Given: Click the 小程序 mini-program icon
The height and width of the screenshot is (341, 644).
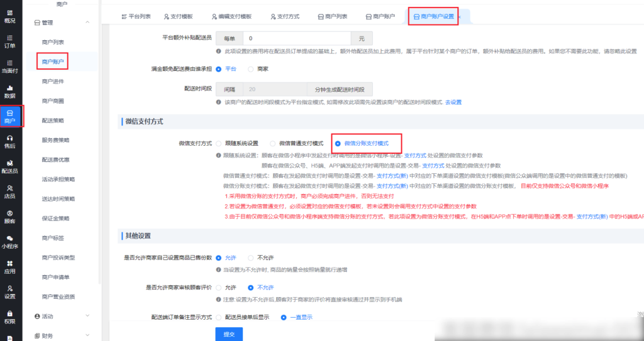Looking at the screenshot, I should click(x=10, y=242).
